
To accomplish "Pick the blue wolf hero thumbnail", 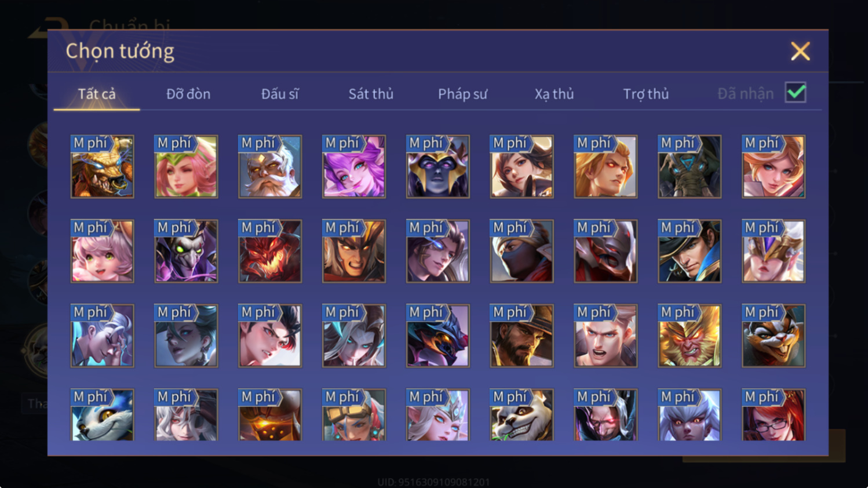I will (102, 415).
